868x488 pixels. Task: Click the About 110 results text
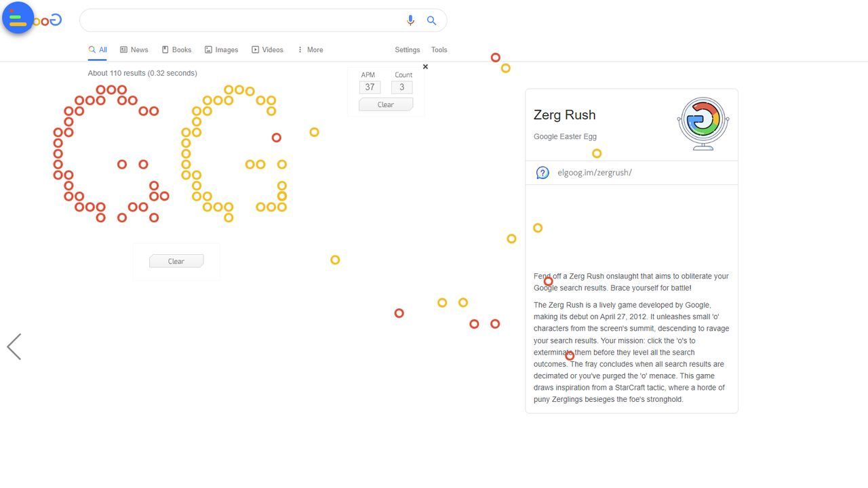tap(142, 73)
